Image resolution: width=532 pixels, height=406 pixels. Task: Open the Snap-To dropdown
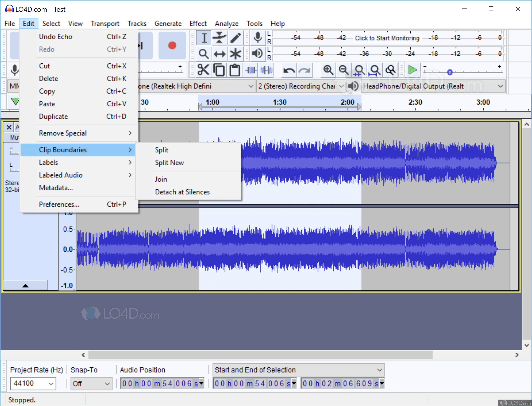click(x=107, y=383)
